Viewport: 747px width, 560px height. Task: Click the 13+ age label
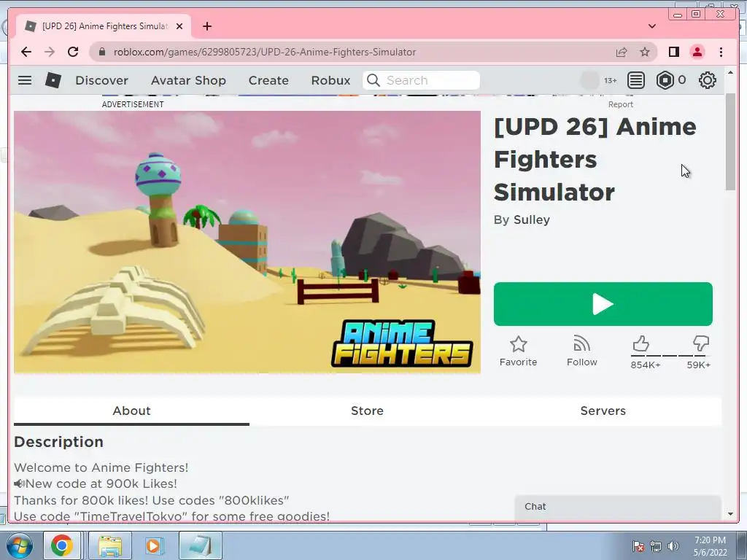point(611,80)
